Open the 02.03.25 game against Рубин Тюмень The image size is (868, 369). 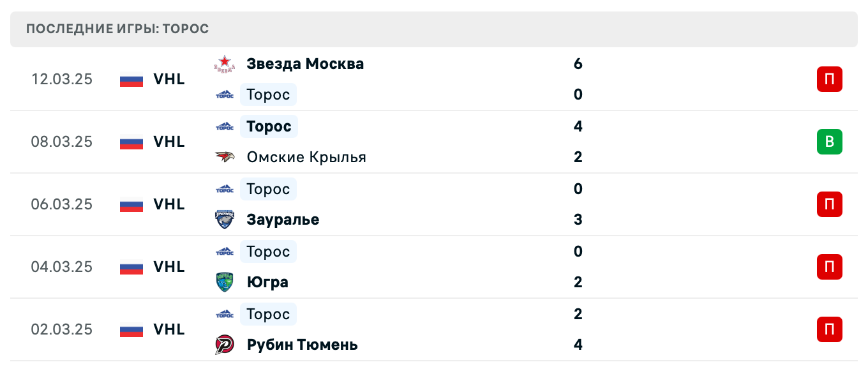tap(447, 329)
